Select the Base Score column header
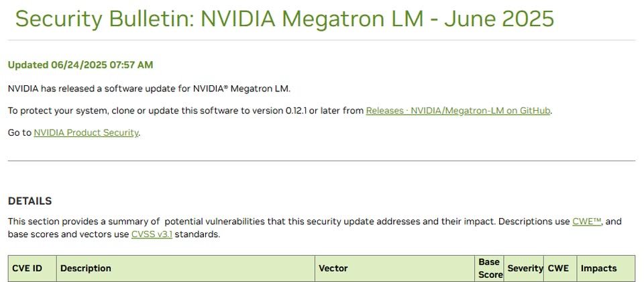This screenshot has height=282, width=644. tap(489, 269)
